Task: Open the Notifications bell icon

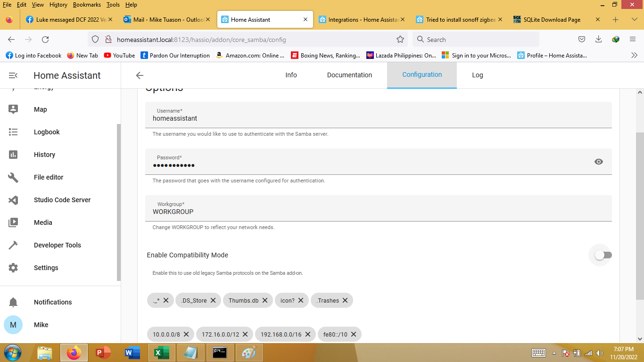Action: coord(13,302)
